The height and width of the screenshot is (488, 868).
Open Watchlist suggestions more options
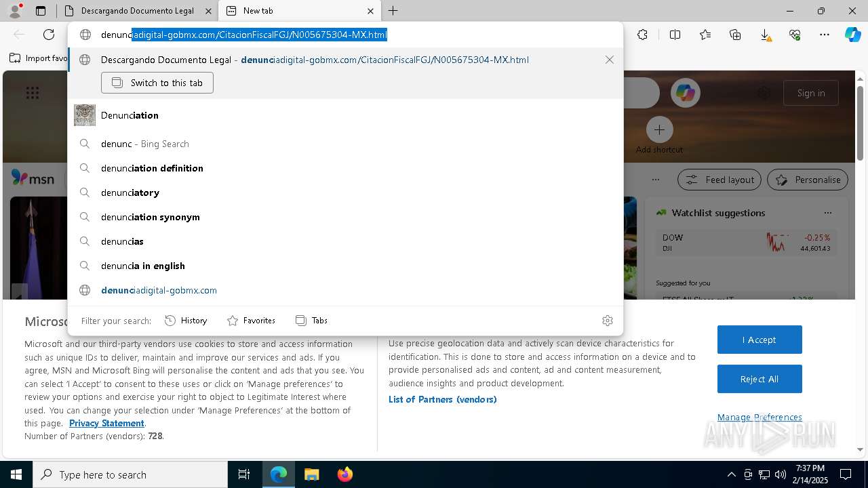(827, 213)
